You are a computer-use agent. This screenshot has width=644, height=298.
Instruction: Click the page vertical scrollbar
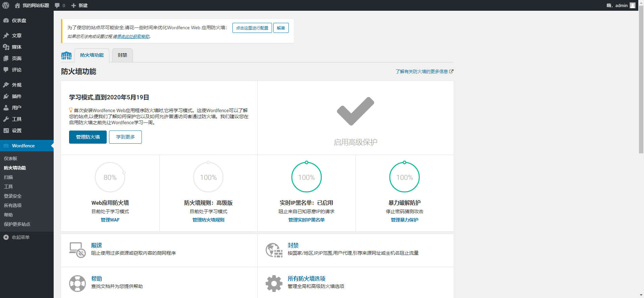click(641, 79)
